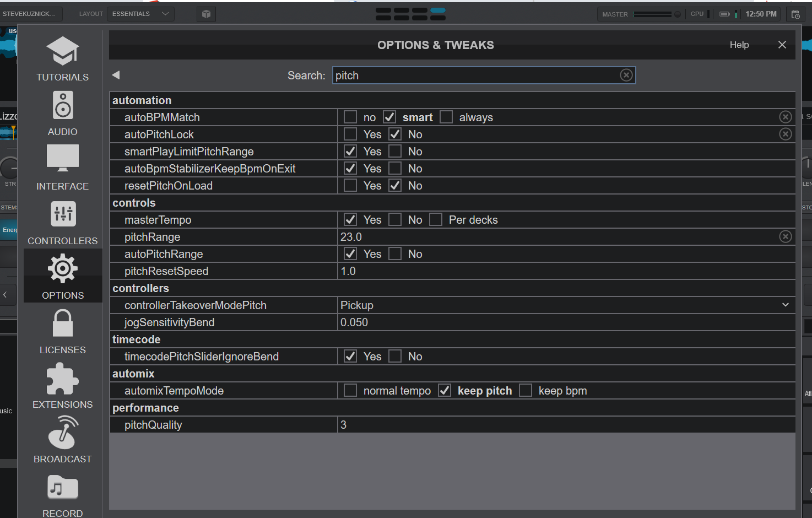Viewport: 812px width, 518px height.
Task: Open the Tutorials section
Action: tap(63, 58)
